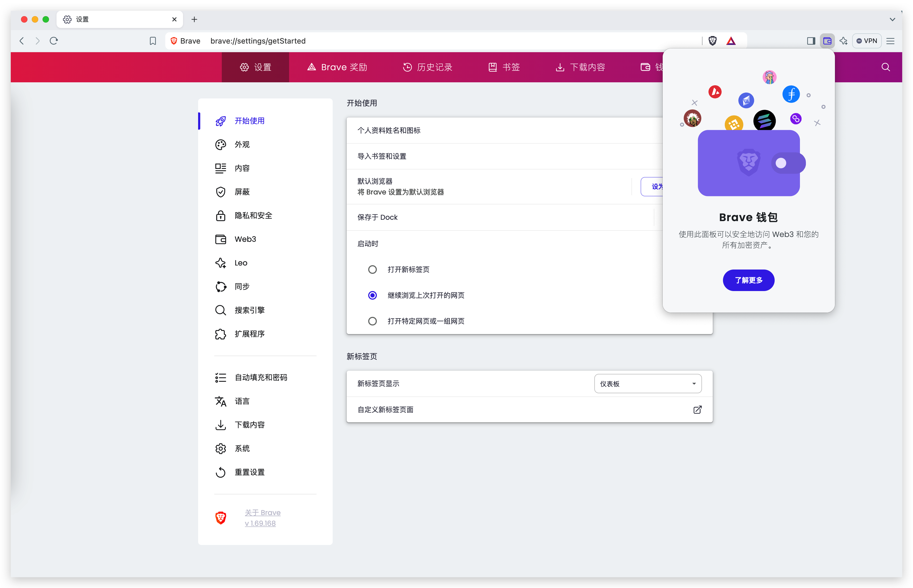Click the Brave Wallet toolbar icon
The width and height of the screenshot is (913, 588).
point(827,41)
